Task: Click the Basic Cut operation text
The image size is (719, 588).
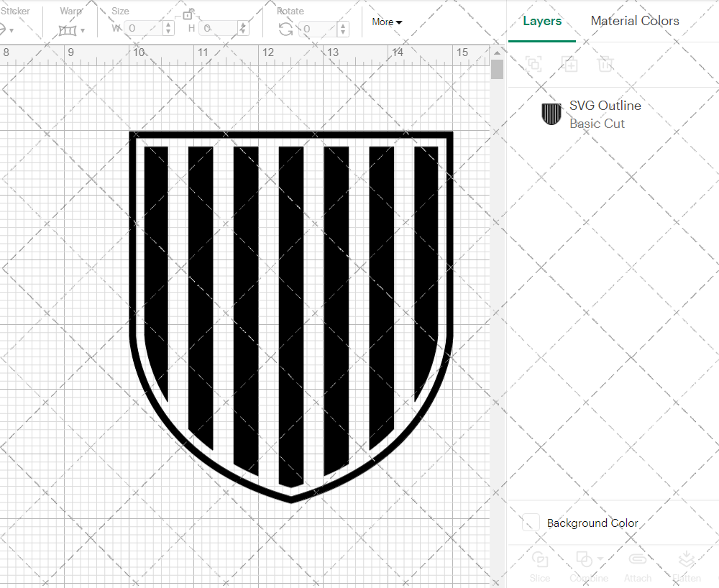Action: point(597,124)
